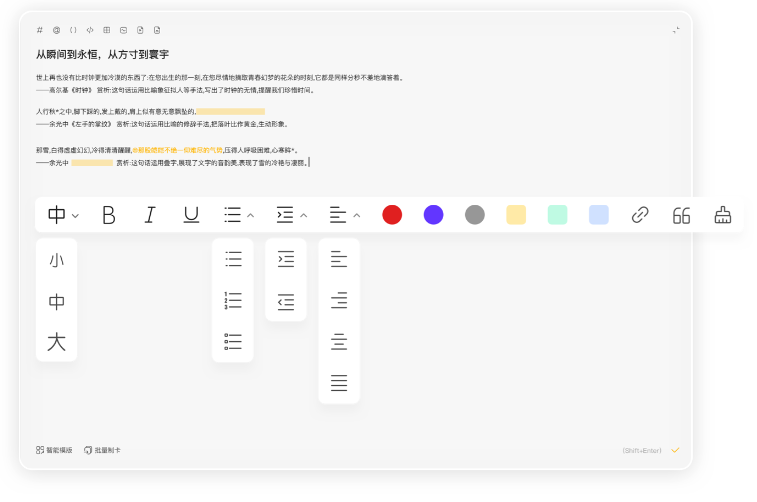This screenshot has width=757, height=502.
Task: Choose the checklist list option
Action: pyautogui.click(x=233, y=341)
